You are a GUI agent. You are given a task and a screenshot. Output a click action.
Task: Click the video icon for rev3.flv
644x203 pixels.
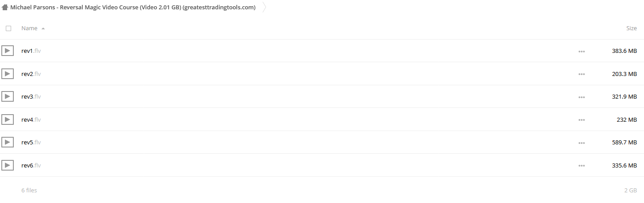pyautogui.click(x=7, y=96)
